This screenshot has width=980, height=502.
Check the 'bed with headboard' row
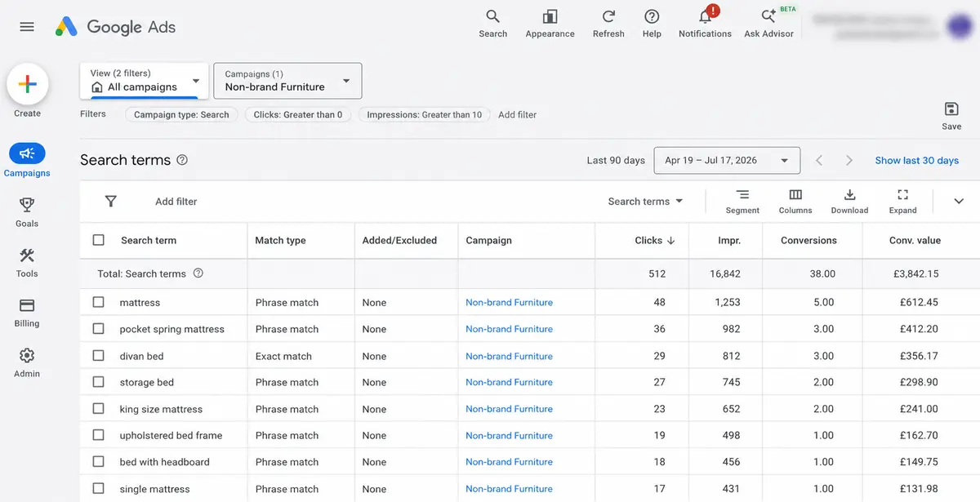tap(99, 462)
